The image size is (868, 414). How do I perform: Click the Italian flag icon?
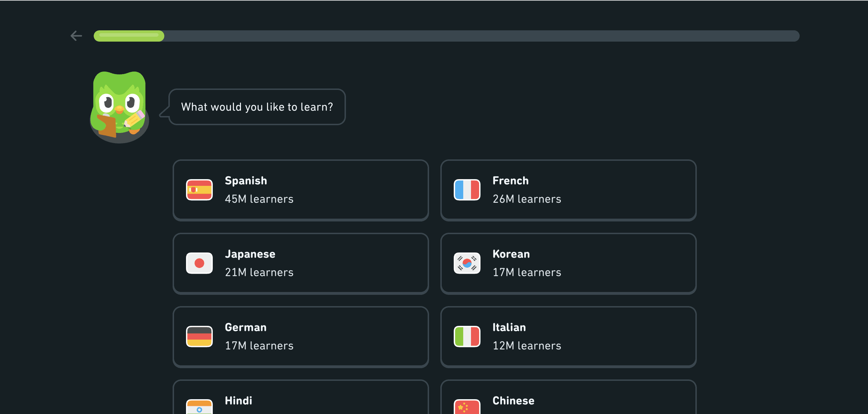point(467,336)
